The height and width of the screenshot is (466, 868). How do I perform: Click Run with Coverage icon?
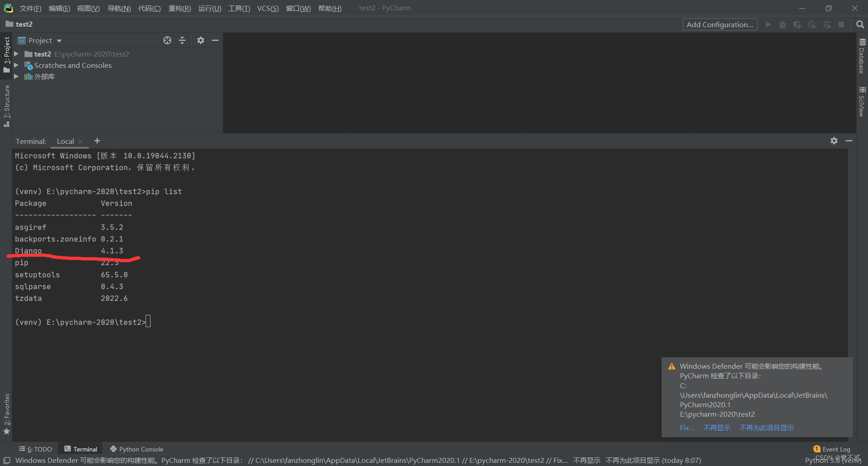tap(797, 24)
